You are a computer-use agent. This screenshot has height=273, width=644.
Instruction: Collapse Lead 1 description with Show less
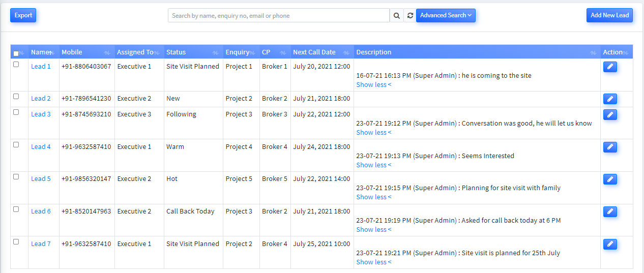(374, 84)
